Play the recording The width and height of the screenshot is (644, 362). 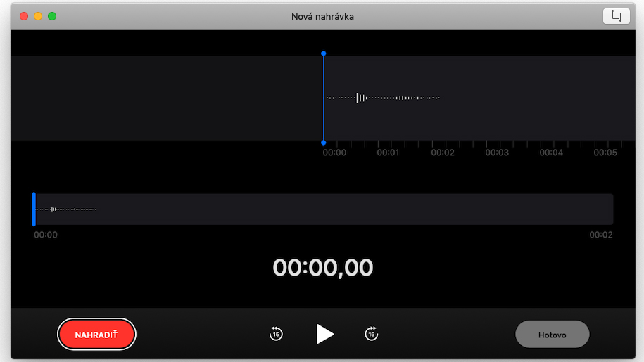(324, 334)
